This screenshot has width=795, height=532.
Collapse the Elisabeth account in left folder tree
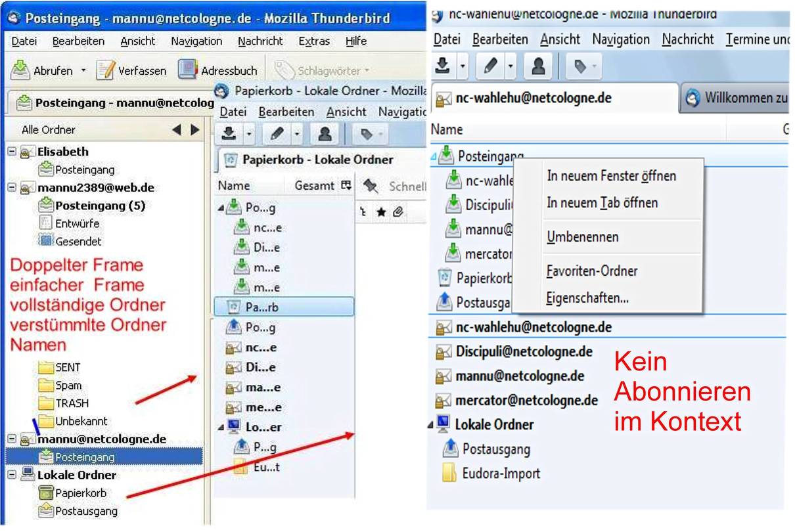point(11,152)
